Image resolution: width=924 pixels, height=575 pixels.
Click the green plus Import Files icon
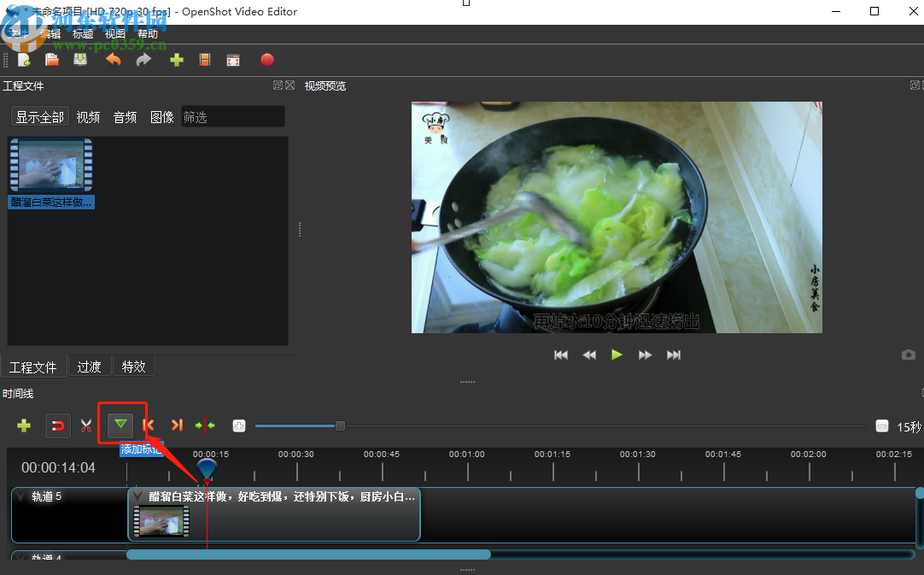(177, 60)
